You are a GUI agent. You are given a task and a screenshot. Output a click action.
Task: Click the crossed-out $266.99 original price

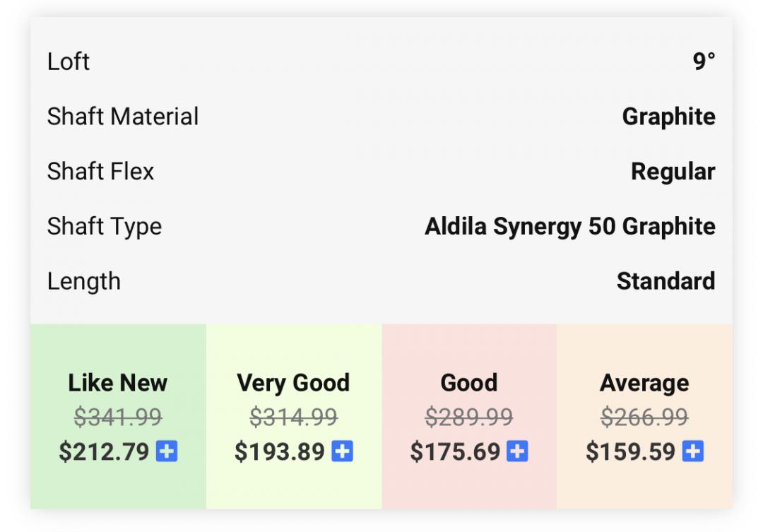(644, 418)
